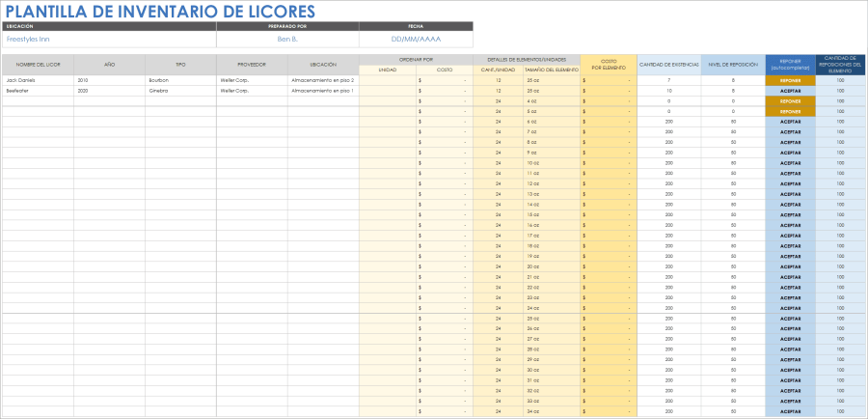Click Weller Corp. in the Jack Daniels row
The height and width of the screenshot is (419, 868).
[x=252, y=80]
